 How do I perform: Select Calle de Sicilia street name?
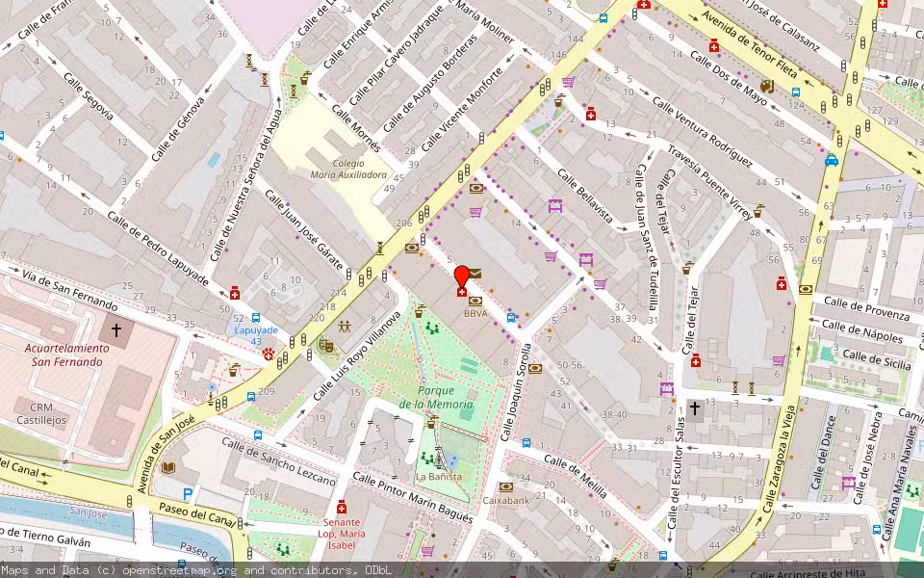pos(877,359)
